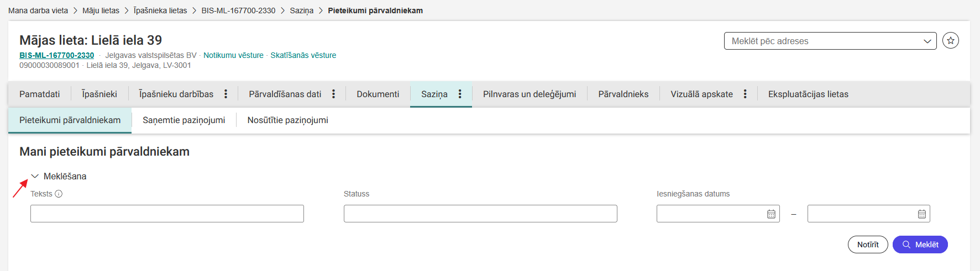Click the Notīrīt clear button

tap(868, 245)
